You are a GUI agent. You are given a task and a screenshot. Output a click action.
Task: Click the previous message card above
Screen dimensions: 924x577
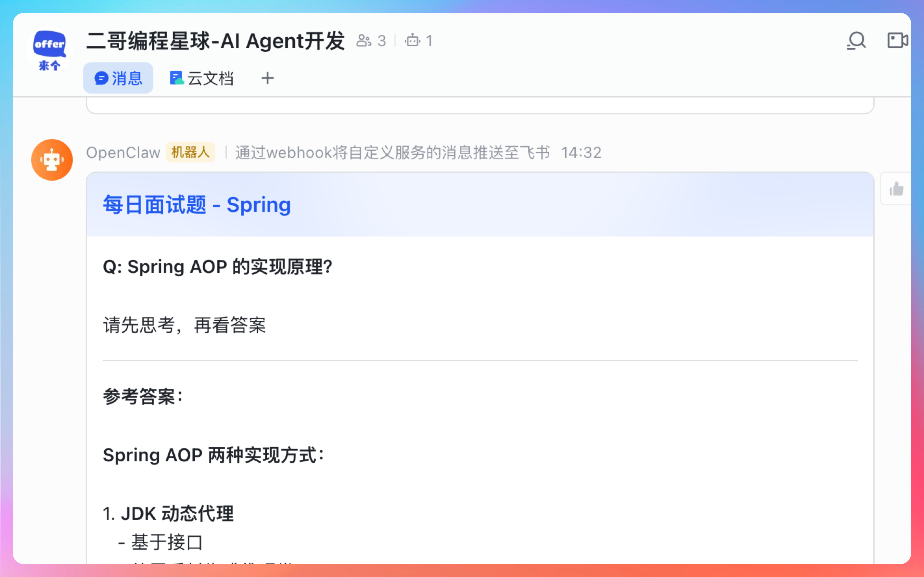click(480, 105)
